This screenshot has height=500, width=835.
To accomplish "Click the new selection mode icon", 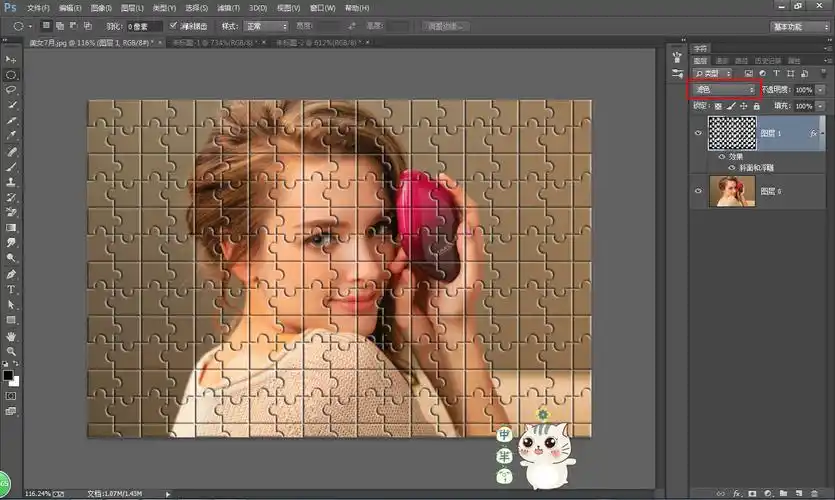I will tap(46, 26).
